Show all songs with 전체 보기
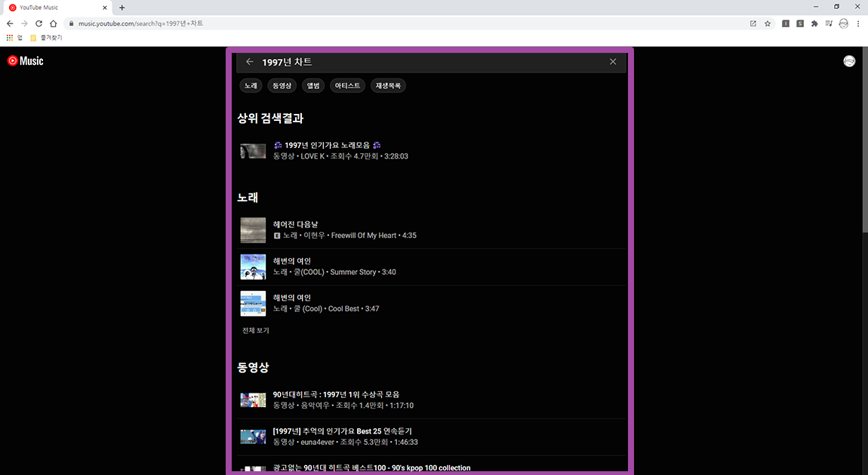This screenshot has width=868, height=475. click(x=255, y=331)
